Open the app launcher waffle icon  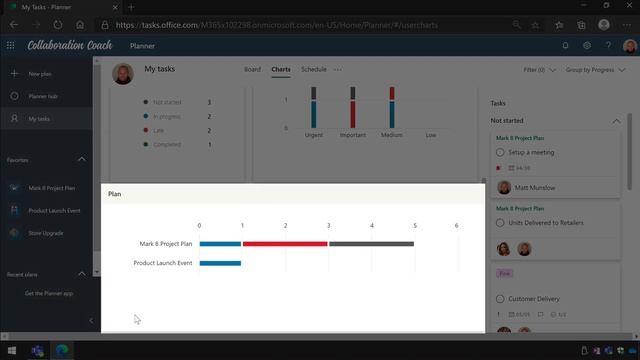pos(11,45)
